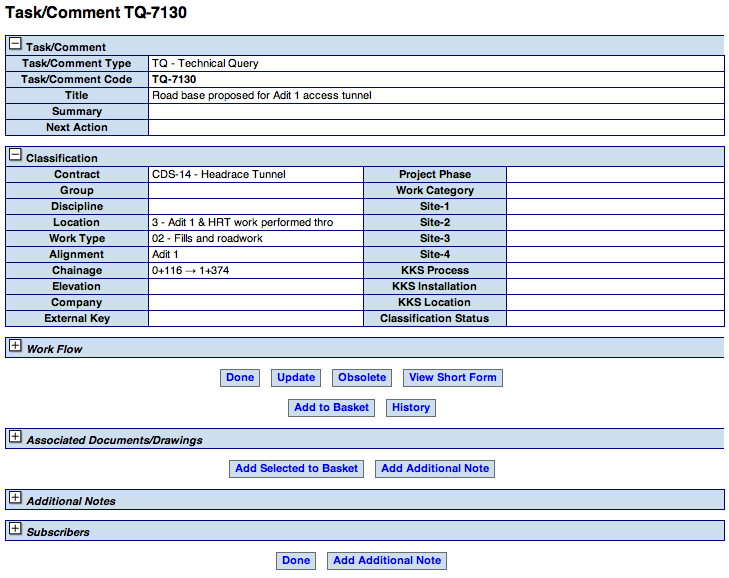This screenshot has height=578, width=729.
Task: Click the Done button below Subscribers
Action: [x=296, y=561]
